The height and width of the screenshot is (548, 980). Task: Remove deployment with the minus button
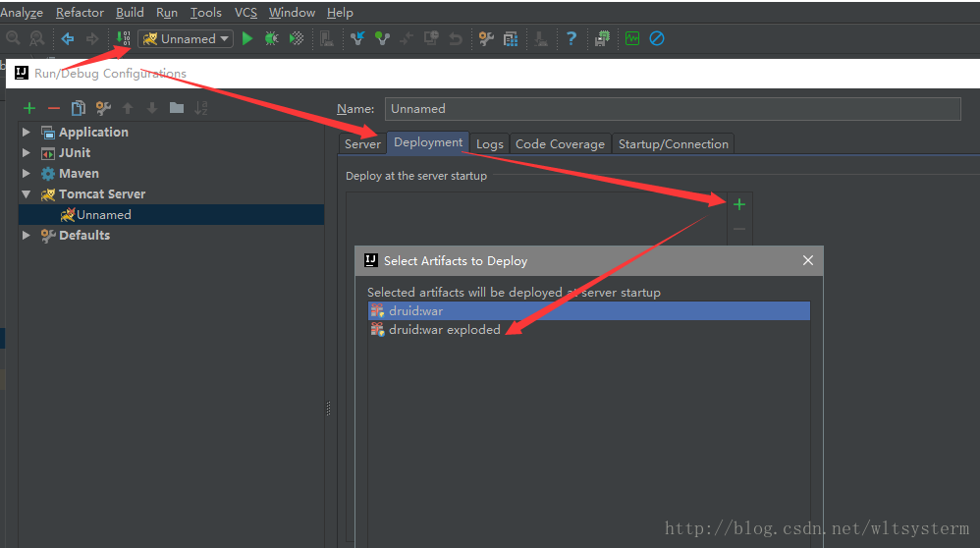pos(739,230)
